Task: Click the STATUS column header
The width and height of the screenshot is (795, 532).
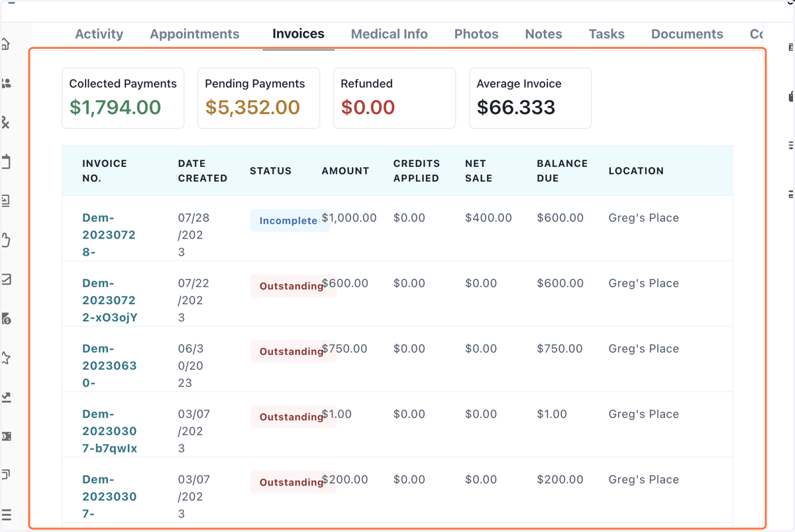Action: tap(270, 170)
